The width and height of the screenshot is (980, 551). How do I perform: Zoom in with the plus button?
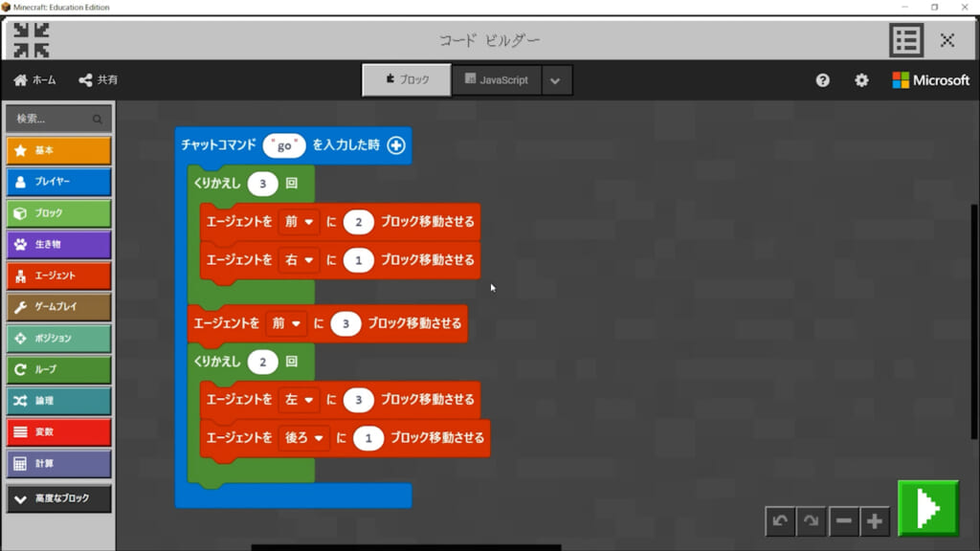pyautogui.click(x=875, y=521)
